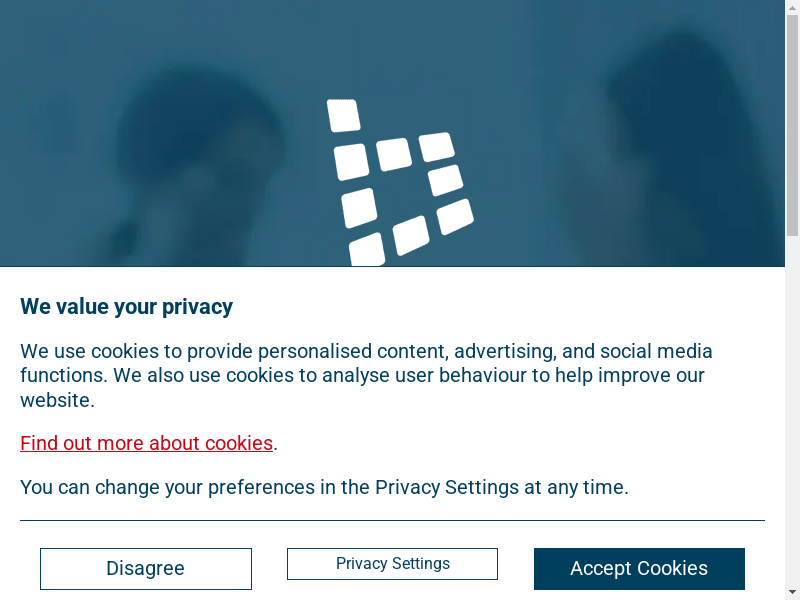Screen dimensions: 800x600
Task: Click the paragraph about personalised content cookies
Action: (x=366, y=376)
